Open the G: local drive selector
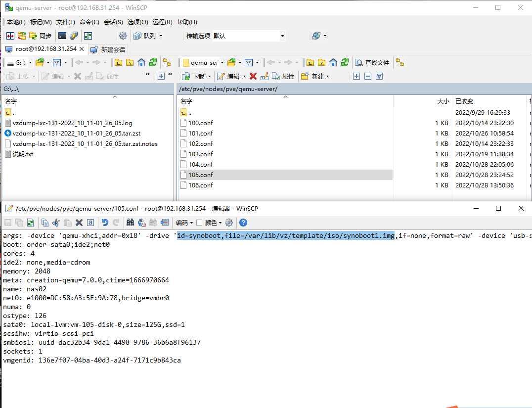Screen dimensions: 532x408 [x=19, y=62]
